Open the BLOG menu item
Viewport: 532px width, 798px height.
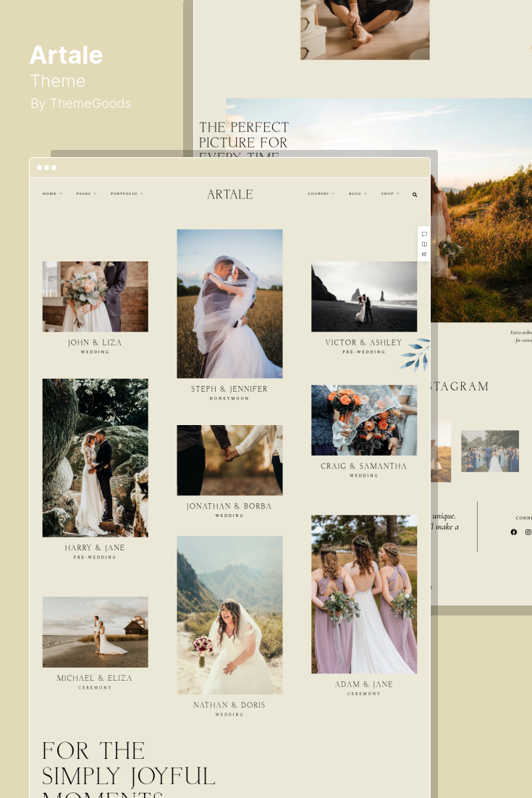[x=358, y=194]
